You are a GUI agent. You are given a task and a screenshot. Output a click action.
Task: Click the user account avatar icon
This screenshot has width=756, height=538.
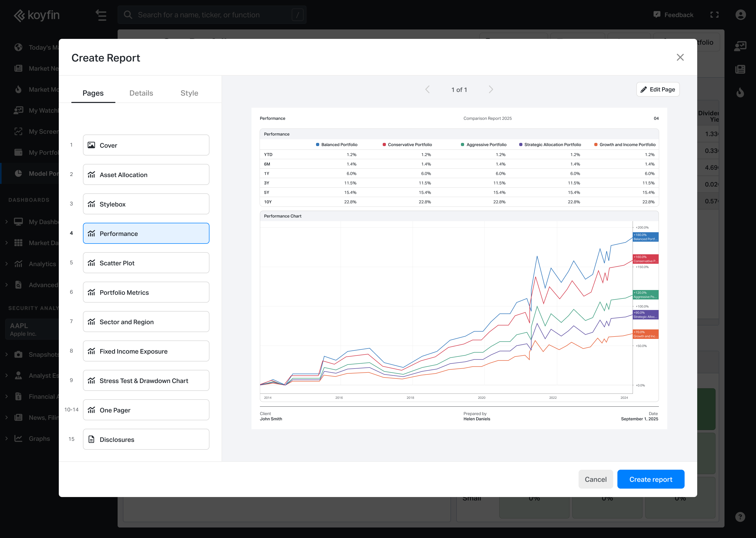tap(741, 15)
